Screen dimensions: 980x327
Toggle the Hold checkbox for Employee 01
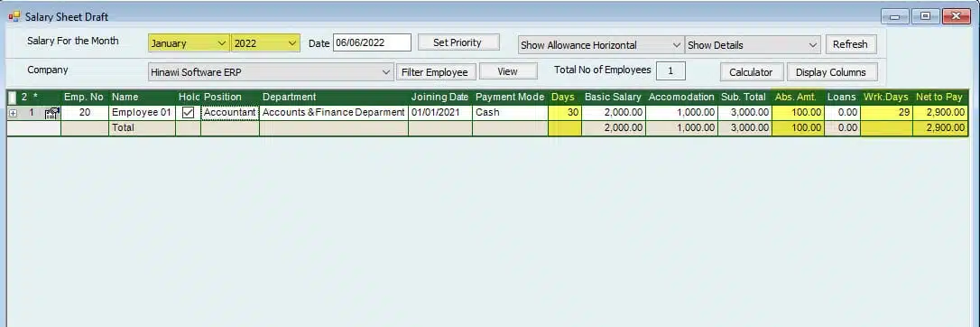click(188, 113)
